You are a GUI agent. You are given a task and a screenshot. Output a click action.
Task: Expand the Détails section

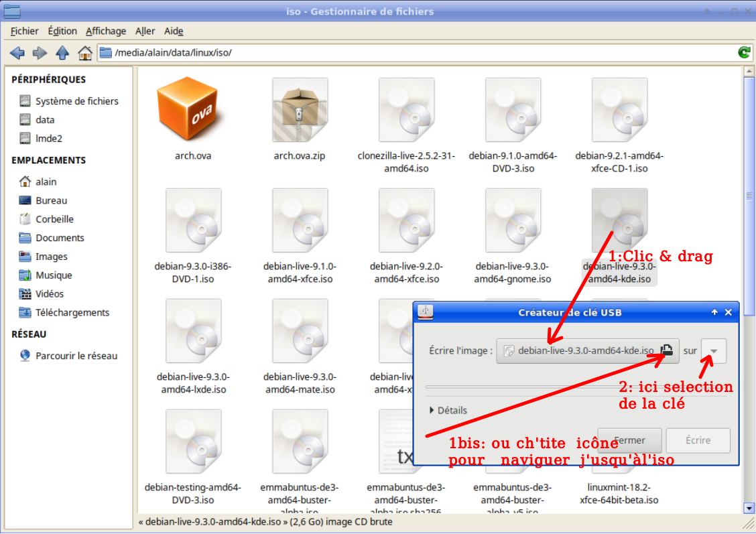pyautogui.click(x=448, y=410)
